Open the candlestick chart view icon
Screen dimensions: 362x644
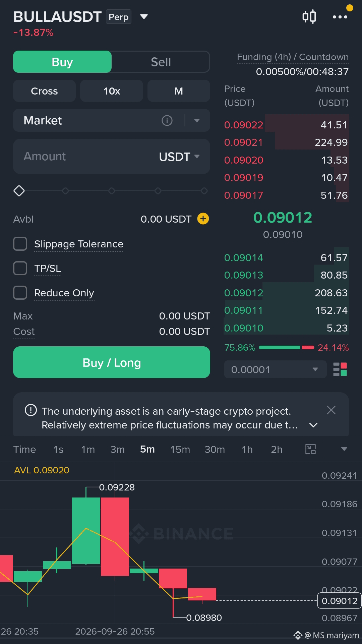309,16
